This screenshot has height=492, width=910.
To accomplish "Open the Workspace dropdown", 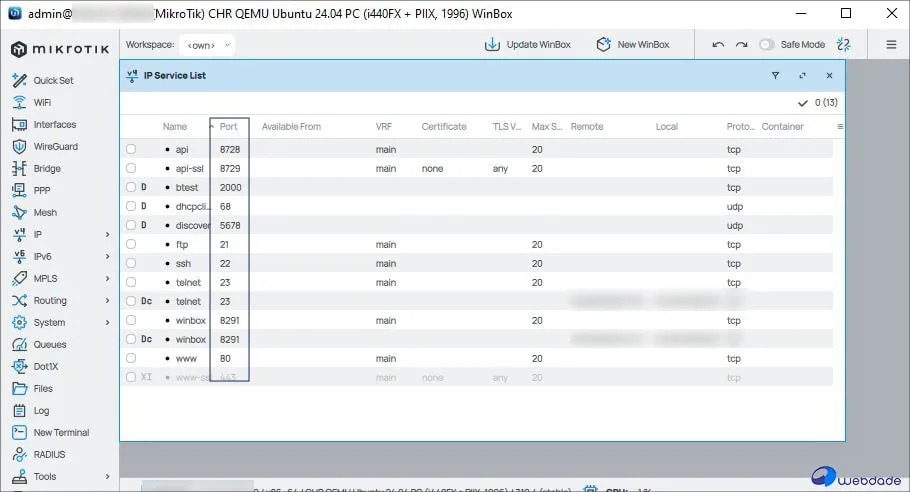I will (x=209, y=45).
